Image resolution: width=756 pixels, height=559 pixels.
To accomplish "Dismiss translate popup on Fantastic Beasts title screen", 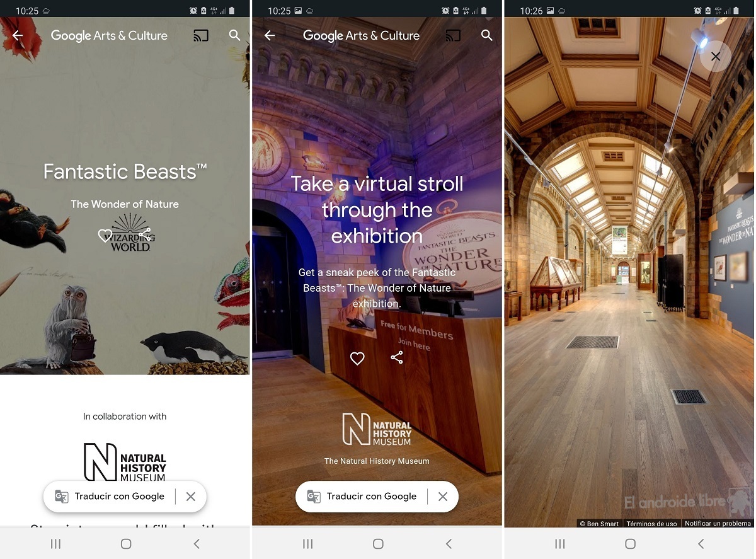I will pyautogui.click(x=191, y=497).
